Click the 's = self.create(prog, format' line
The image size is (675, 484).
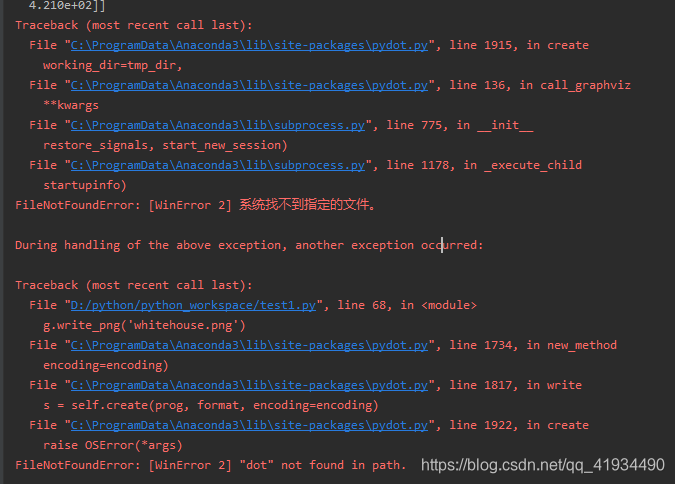(x=211, y=406)
